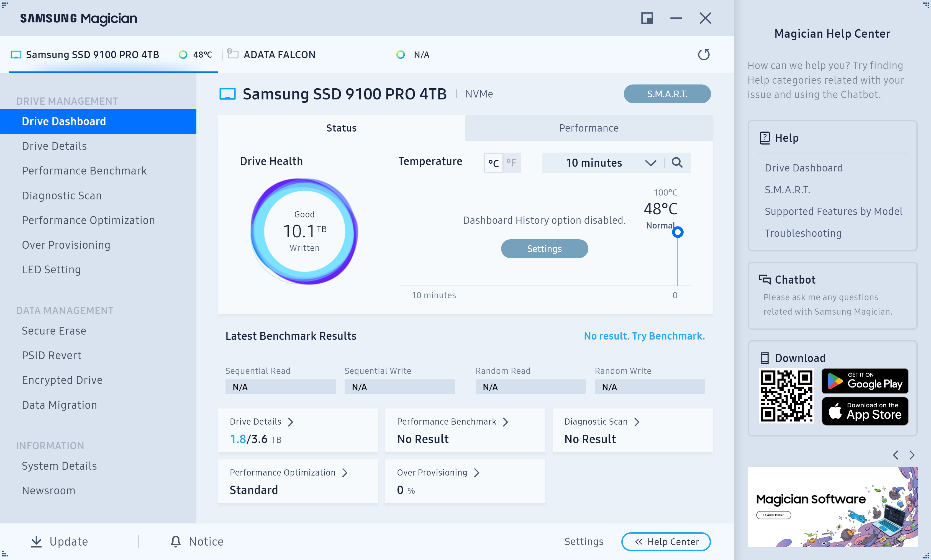Open the Chatbot panel text
This screenshot has height=560, width=931.
click(828, 304)
